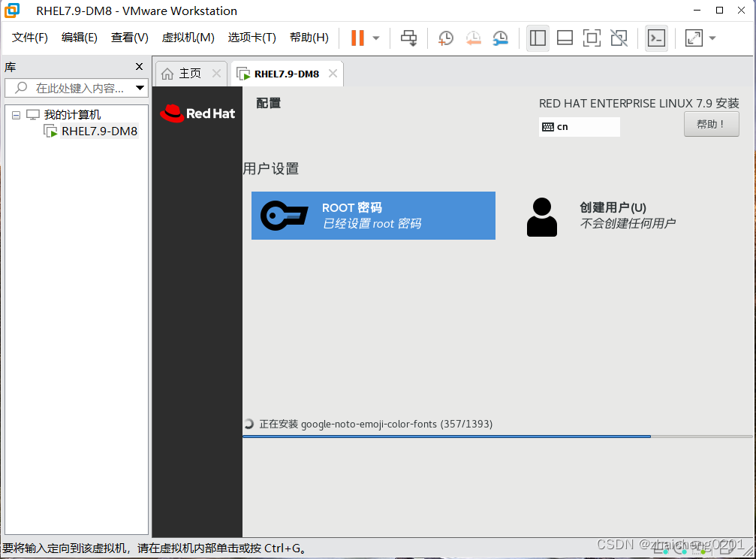Open the 选项卡(T) menu

pos(252,38)
